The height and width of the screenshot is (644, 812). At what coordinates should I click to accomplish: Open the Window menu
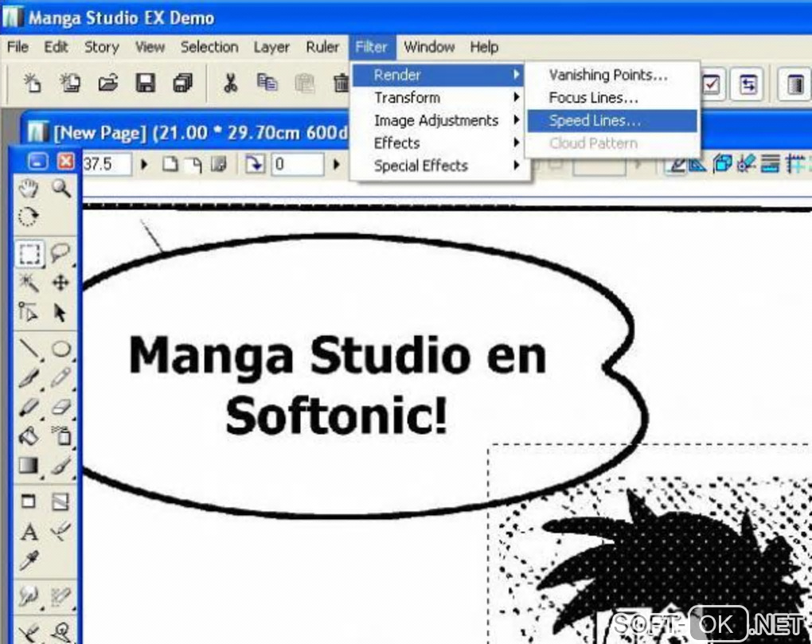pyautogui.click(x=429, y=47)
